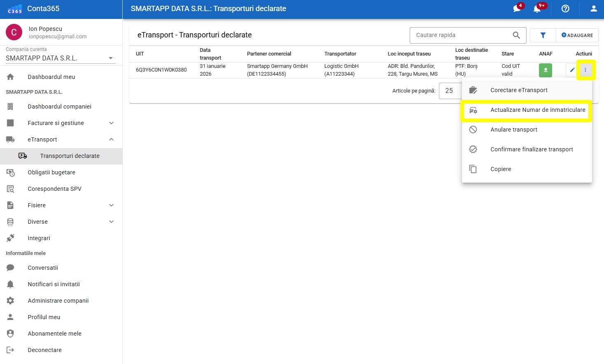Open the three-dot actions menu
The width and height of the screenshot is (604, 364).
pyautogui.click(x=585, y=70)
